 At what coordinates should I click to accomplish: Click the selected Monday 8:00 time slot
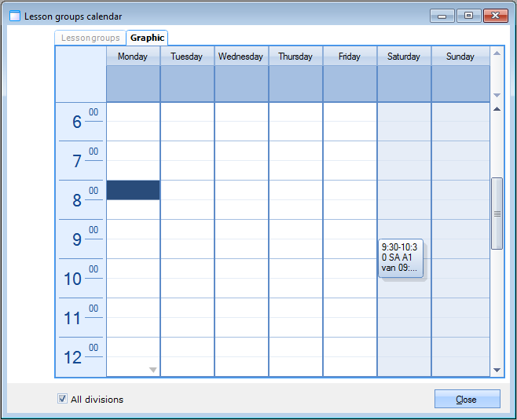pyautogui.click(x=134, y=190)
